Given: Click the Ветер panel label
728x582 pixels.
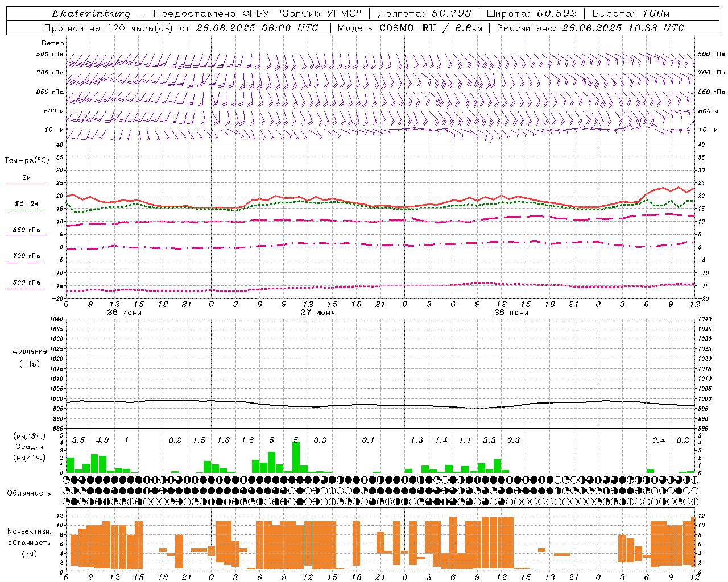Looking at the screenshot, I should pyautogui.click(x=52, y=43).
